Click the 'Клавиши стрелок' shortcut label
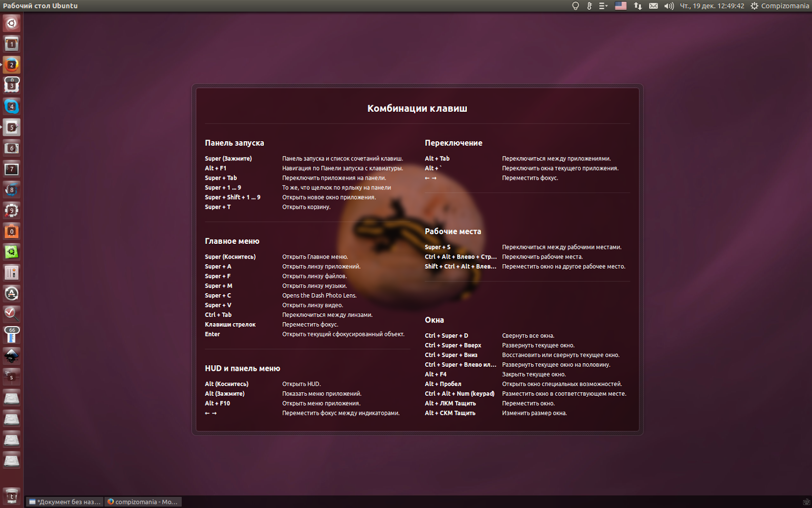 pyautogui.click(x=230, y=324)
